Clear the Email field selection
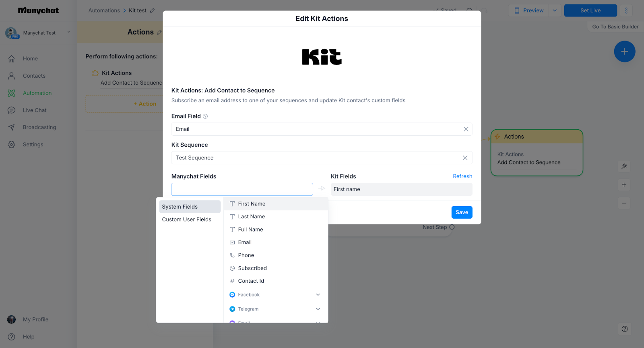 466,129
